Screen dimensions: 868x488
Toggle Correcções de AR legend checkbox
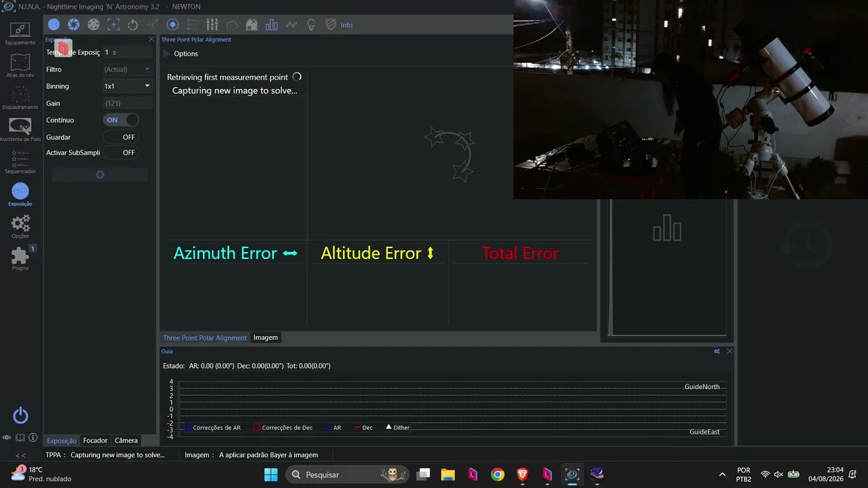[189, 428]
